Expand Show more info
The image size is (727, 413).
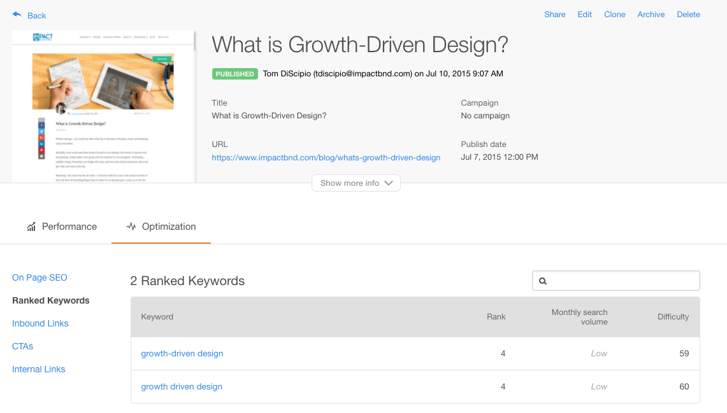[356, 183]
